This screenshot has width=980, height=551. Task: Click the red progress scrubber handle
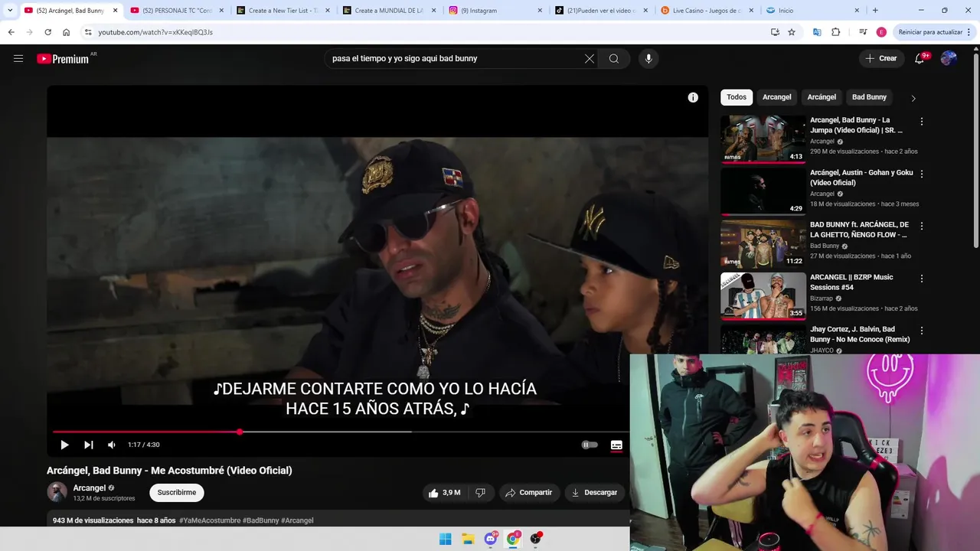[x=240, y=432]
